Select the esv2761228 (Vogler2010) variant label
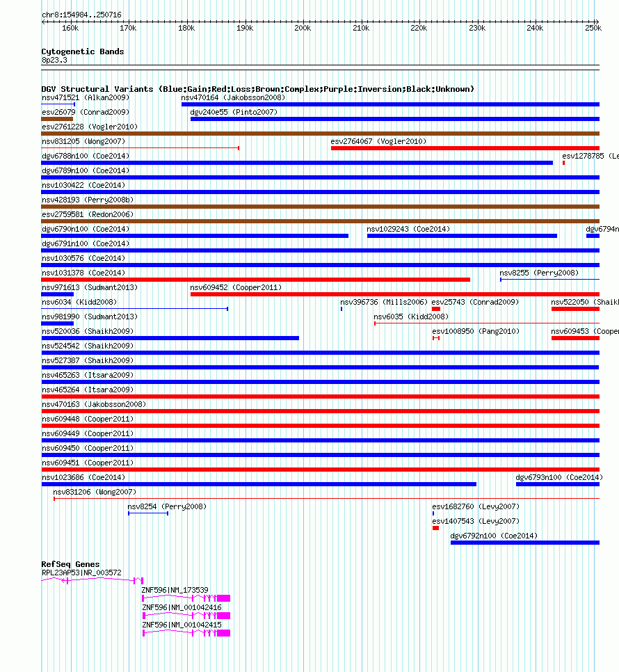619x672 pixels. pyautogui.click(x=90, y=127)
